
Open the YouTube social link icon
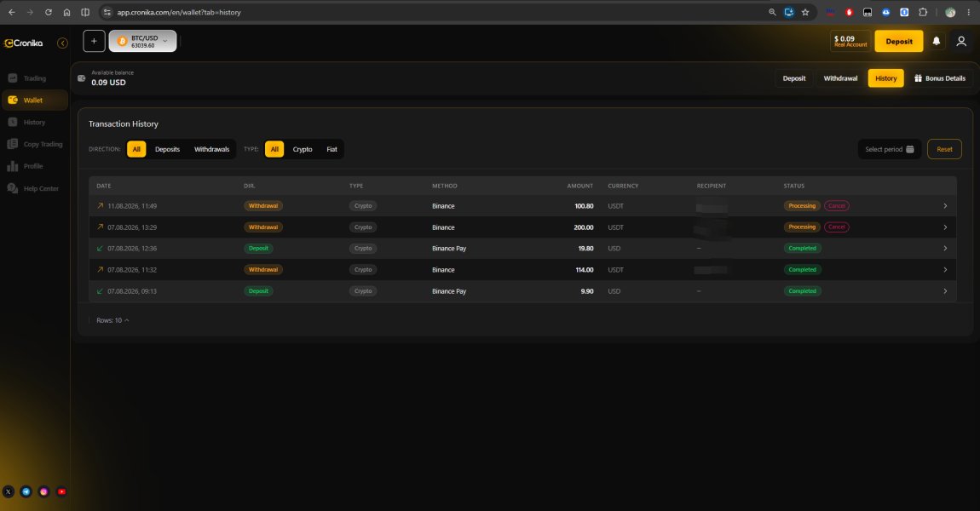62,491
